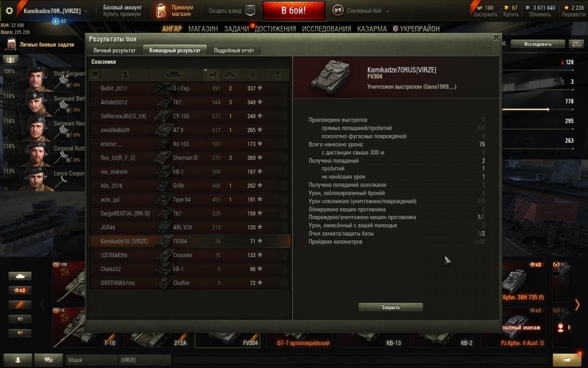Toggle the sort by vehicle column
Screen dimensions: 588x368
pyautogui.click(x=176, y=75)
